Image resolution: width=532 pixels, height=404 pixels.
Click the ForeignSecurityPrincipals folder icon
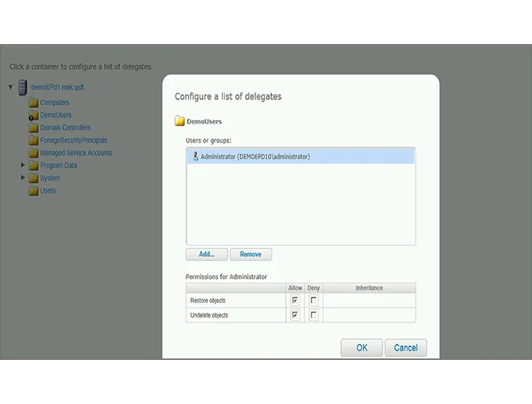33,140
